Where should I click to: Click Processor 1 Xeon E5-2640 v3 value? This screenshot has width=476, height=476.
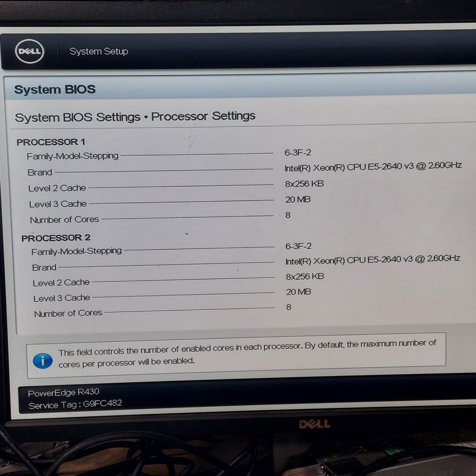point(373,167)
